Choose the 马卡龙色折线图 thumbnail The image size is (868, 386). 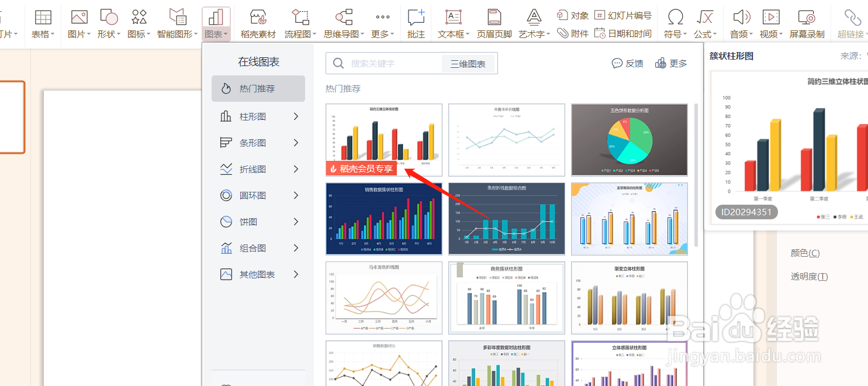[x=384, y=298]
